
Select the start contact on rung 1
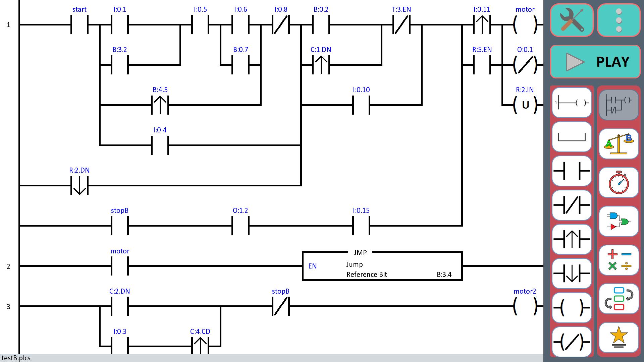[79, 25]
